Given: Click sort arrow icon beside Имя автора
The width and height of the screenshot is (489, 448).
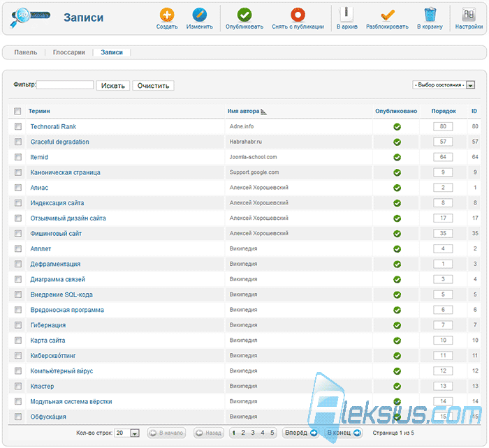Looking at the screenshot, I should (x=263, y=112).
